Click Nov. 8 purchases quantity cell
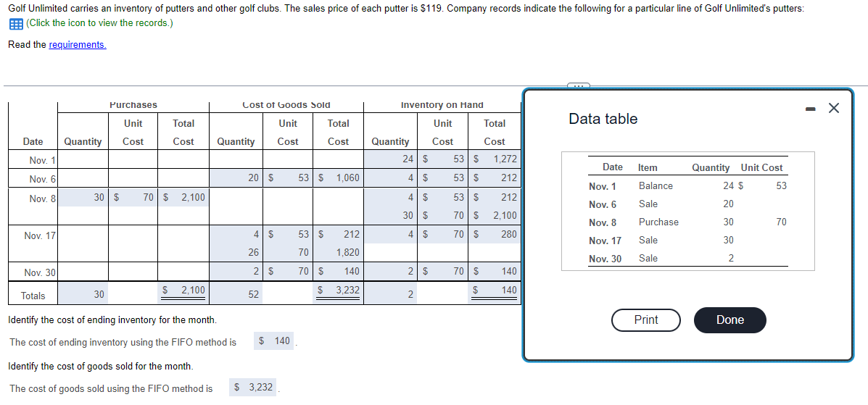This screenshot has width=868, height=405. tap(83, 197)
